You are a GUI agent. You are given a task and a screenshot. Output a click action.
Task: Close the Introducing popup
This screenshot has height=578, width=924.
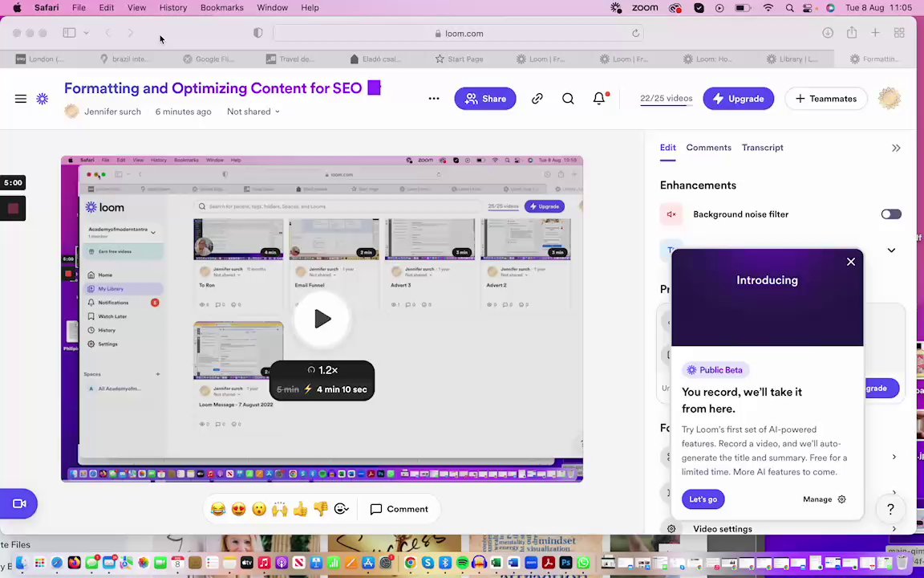pyautogui.click(x=850, y=262)
